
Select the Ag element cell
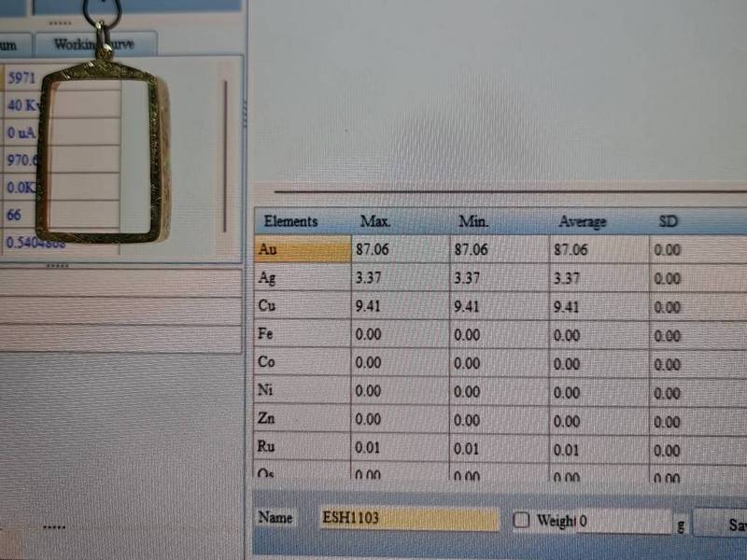(301, 278)
